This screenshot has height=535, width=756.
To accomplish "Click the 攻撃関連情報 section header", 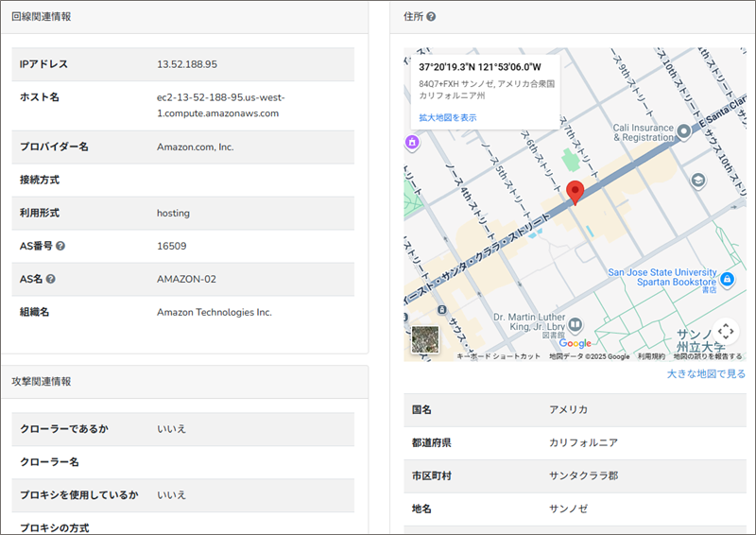I will click(41, 381).
